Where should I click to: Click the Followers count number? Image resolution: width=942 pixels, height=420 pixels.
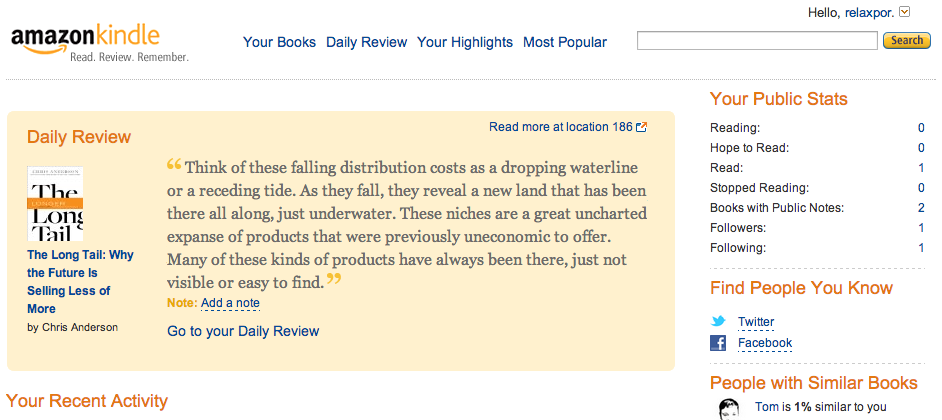tap(920, 227)
